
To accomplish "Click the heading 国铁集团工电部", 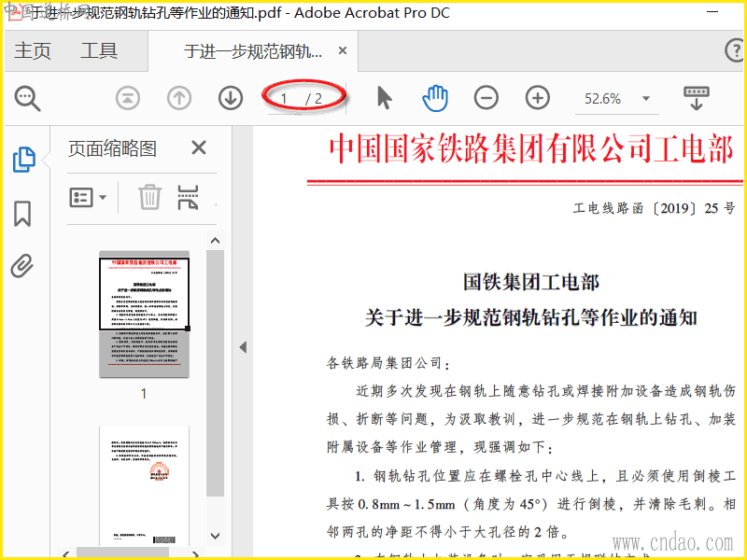I will click(x=531, y=282).
